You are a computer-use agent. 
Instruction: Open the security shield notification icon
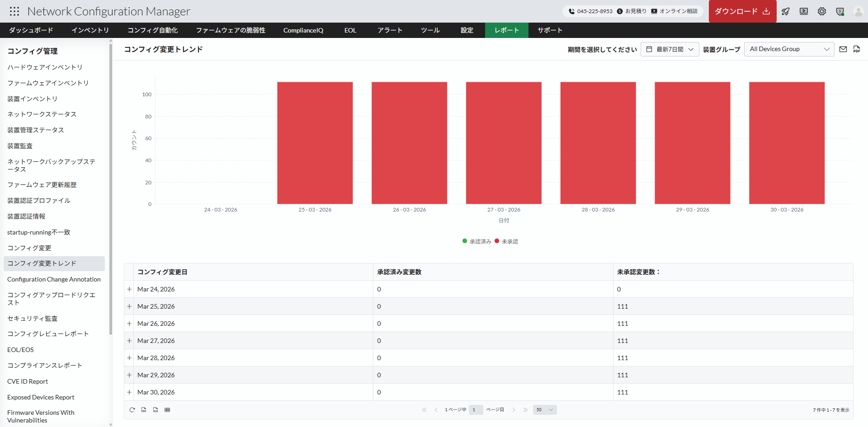(x=840, y=11)
